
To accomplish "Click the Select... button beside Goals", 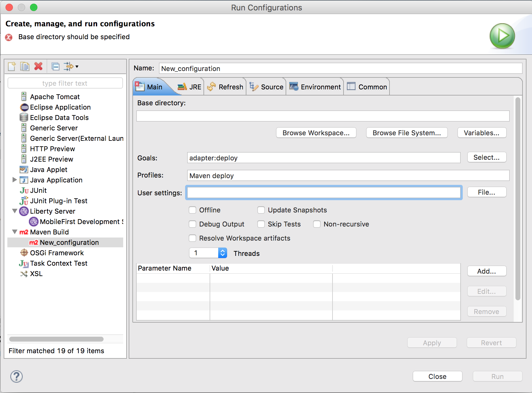I will [x=487, y=157].
